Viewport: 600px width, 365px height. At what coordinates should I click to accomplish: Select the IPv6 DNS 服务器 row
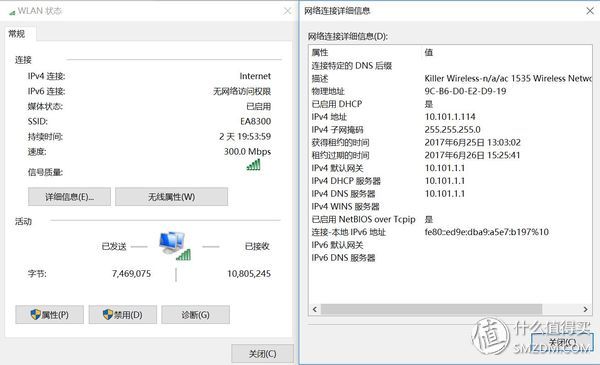coord(451,258)
